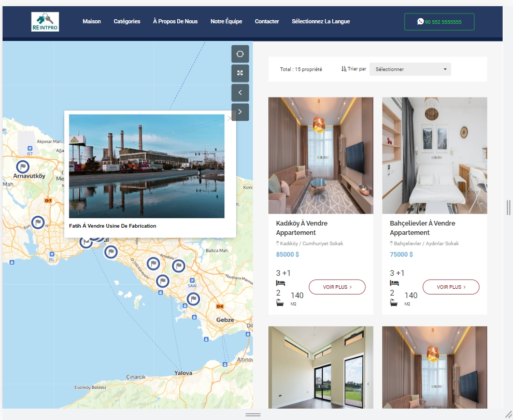Go to À Propos De Nous page
The width and height of the screenshot is (513, 420).
coord(175,21)
